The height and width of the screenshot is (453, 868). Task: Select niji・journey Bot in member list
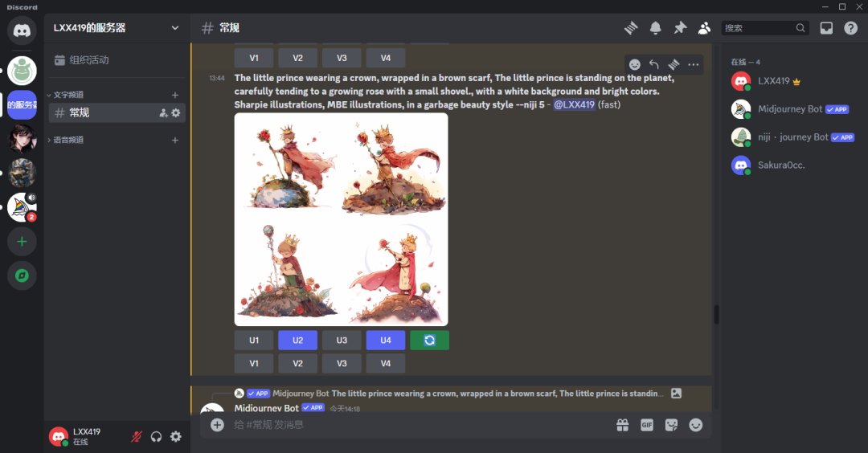[x=794, y=137]
